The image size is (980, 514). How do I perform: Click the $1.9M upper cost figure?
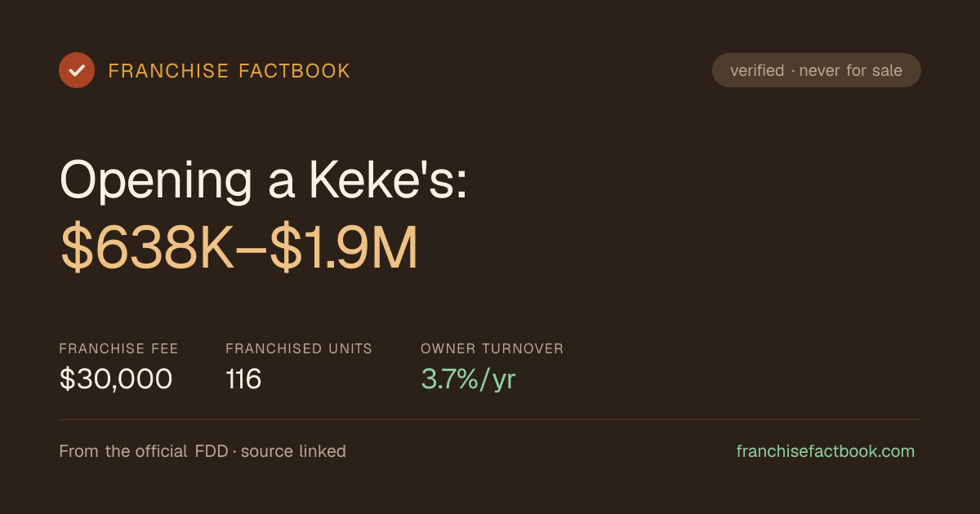(x=344, y=249)
